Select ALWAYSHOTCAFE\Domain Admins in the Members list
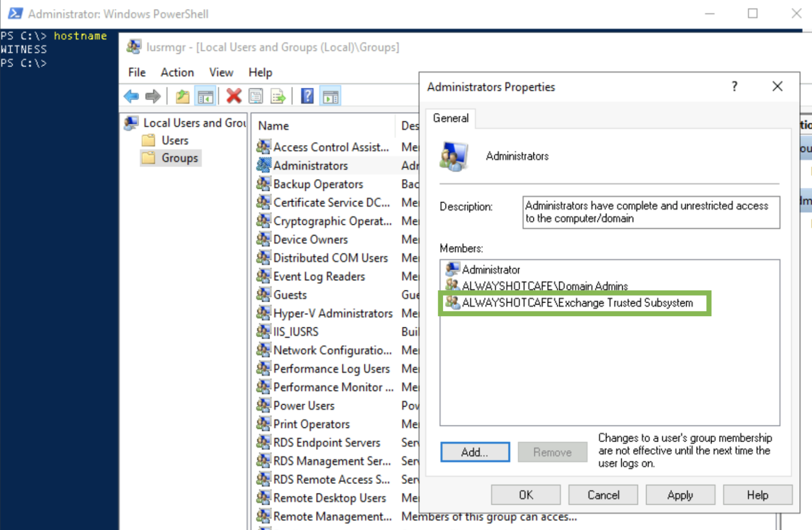The image size is (812, 530). (x=545, y=286)
